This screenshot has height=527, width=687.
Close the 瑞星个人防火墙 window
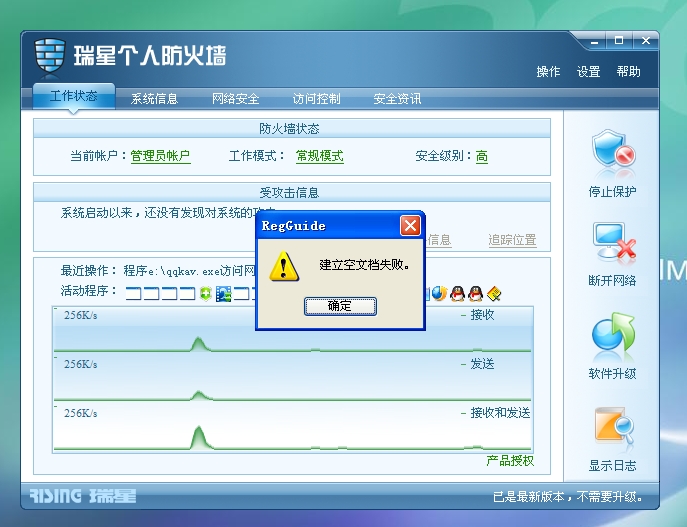point(645,41)
